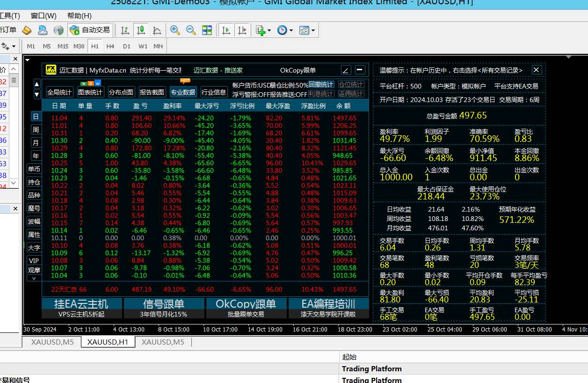Switch chart to candlestick mode

pyautogui.click(x=141, y=30)
